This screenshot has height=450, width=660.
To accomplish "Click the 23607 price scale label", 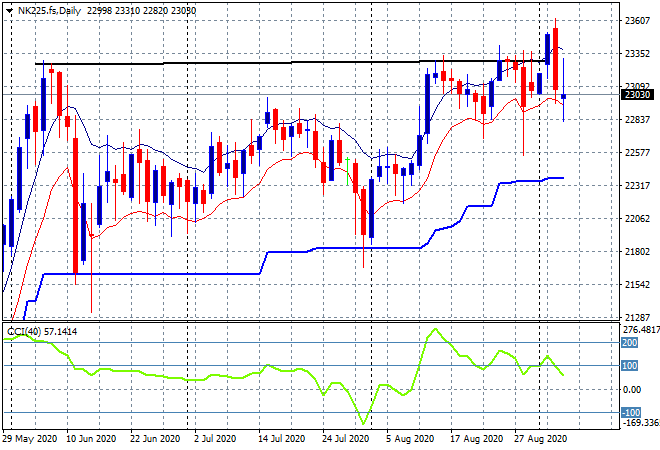I will tap(637, 21).
